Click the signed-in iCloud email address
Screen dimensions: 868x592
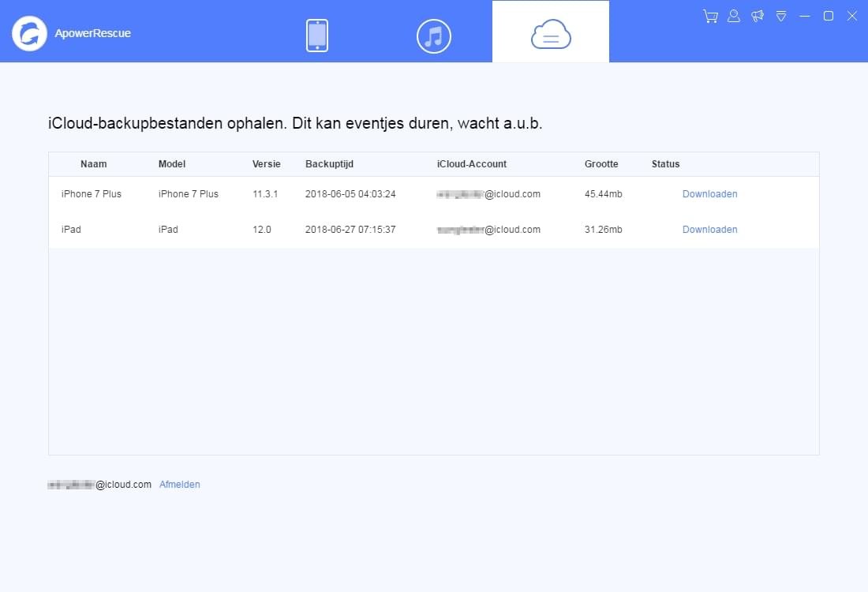pos(98,484)
